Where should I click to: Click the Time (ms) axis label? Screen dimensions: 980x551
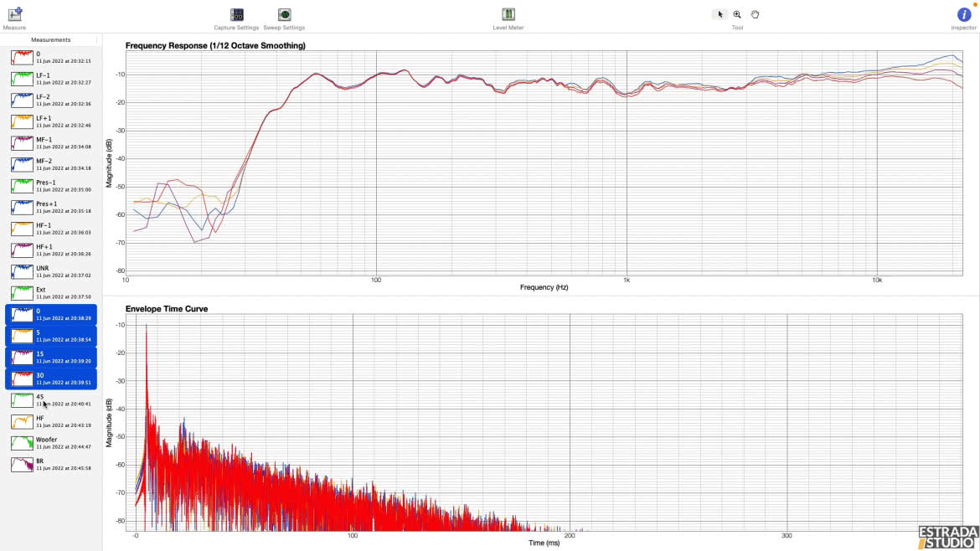point(544,543)
